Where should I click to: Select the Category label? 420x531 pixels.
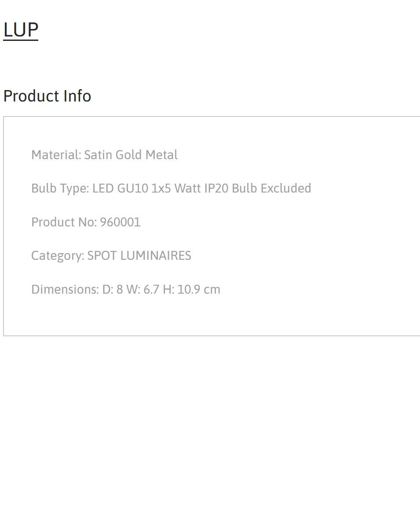tap(58, 255)
